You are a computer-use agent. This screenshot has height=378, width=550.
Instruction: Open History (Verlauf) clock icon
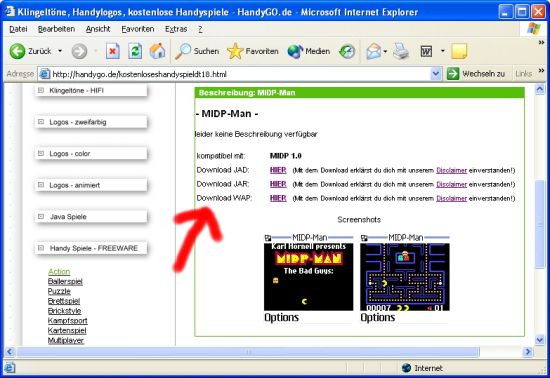point(347,52)
